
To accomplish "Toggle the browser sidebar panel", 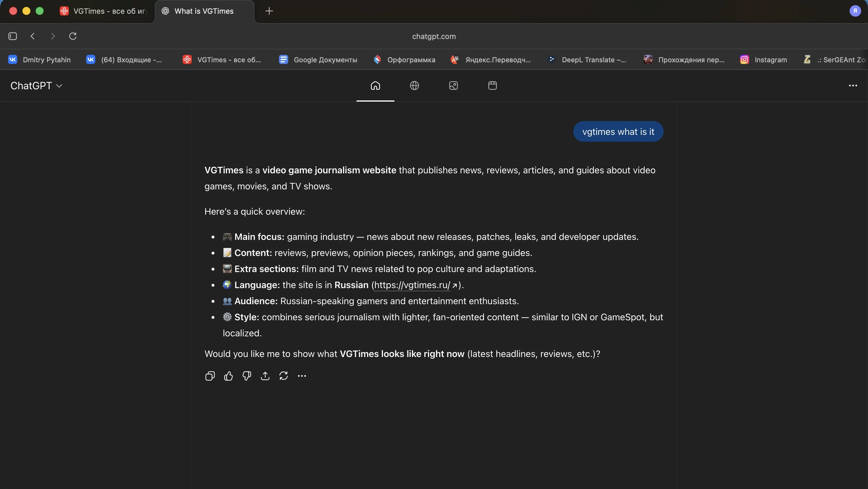I will (x=12, y=36).
